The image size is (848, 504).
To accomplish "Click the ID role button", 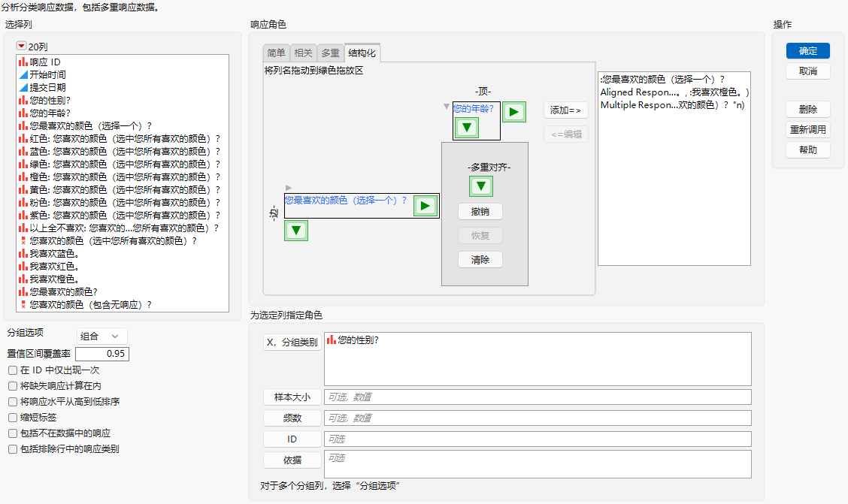I will [x=292, y=439].
